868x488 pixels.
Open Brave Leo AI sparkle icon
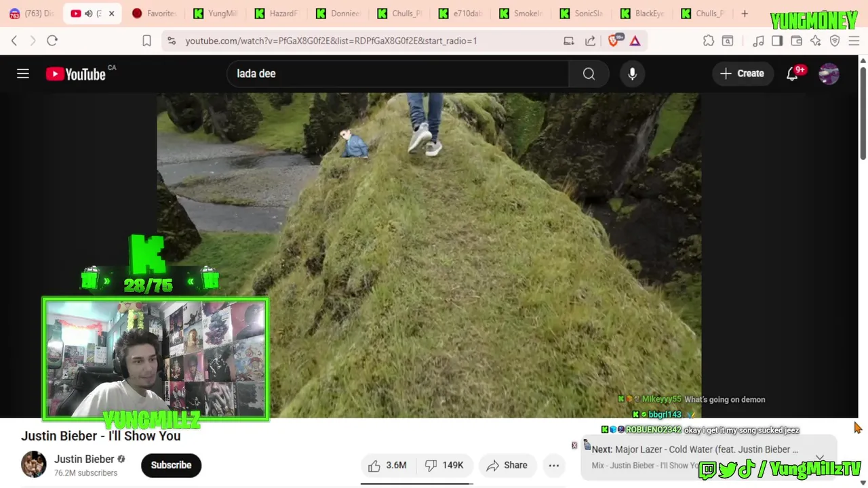point(815,41)
